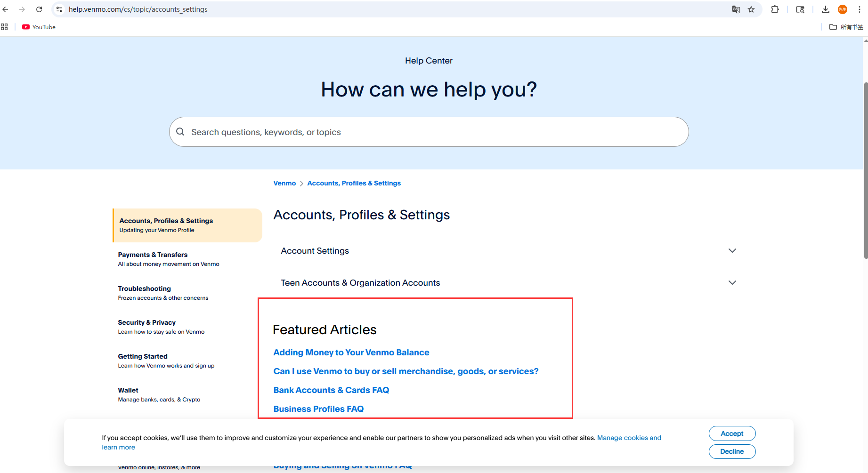Open Adding Money to Your Venmo Balance article
Screen dimensions: 868x473
click(x=351, y=353)
